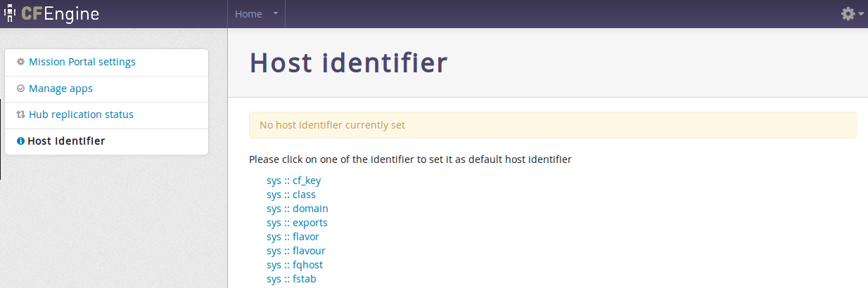Go to Manage apps
The height and width of the screenshot is (288, 868).
click(x=60, y=89)
